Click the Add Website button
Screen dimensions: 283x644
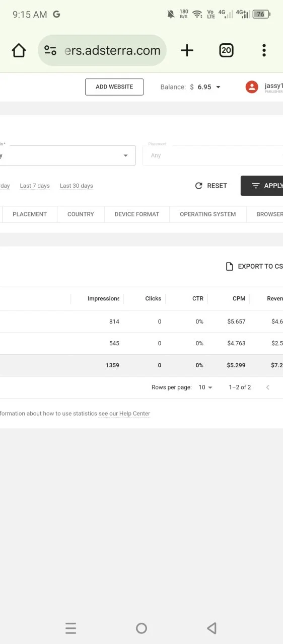coord(114,87)
